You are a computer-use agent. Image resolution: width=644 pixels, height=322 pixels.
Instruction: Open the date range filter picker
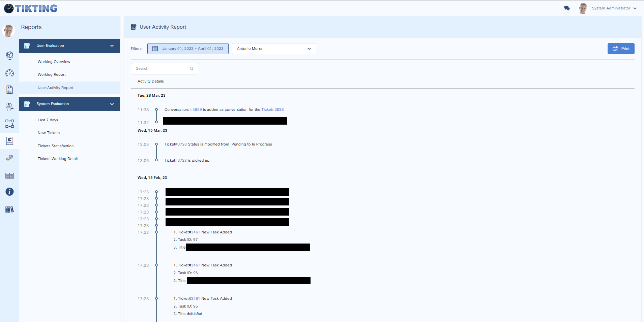[188, 49]
